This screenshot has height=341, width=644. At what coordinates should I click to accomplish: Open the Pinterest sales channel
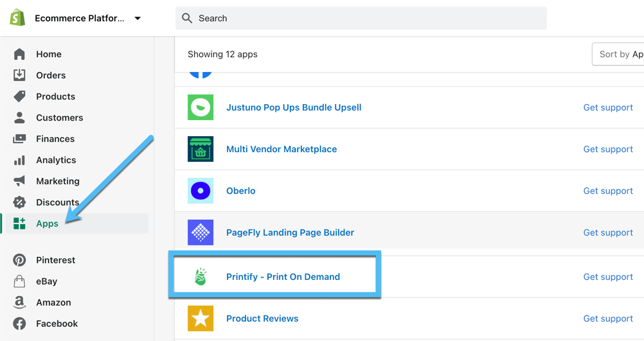tap(56, 260)
